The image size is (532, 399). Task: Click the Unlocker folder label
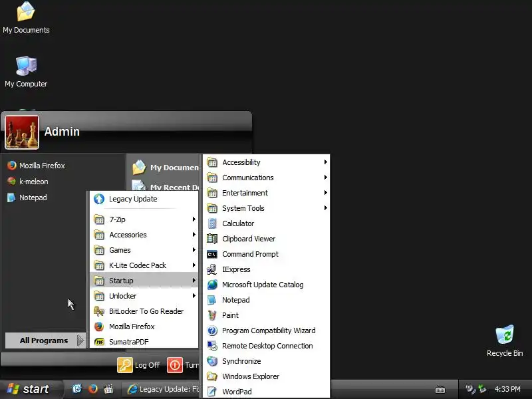(x=122, y=296)
